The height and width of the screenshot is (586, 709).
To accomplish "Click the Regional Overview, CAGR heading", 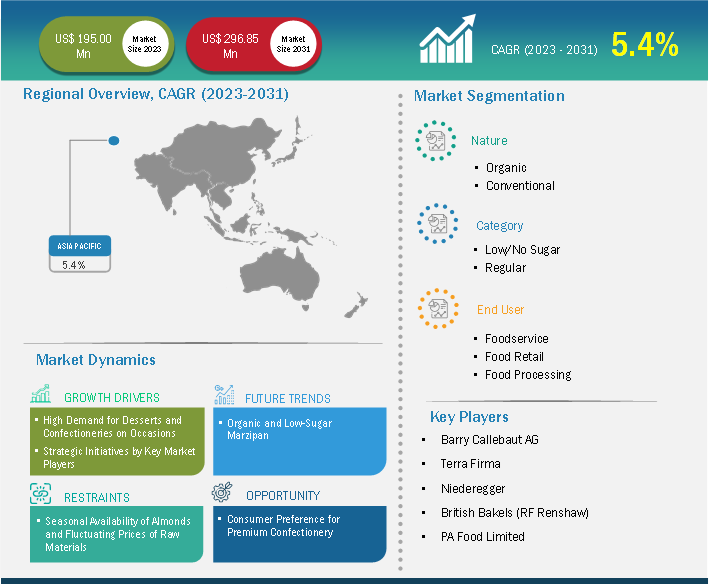I will pos(156,94).
